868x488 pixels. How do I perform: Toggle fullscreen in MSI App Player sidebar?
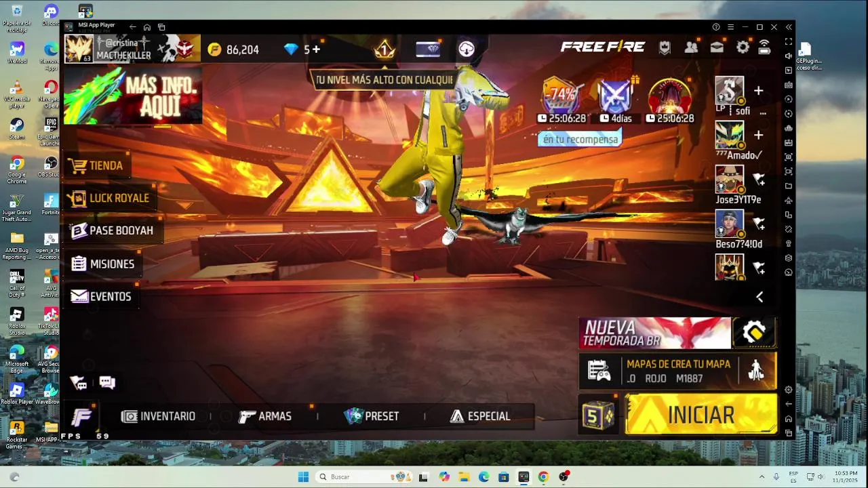788,42
